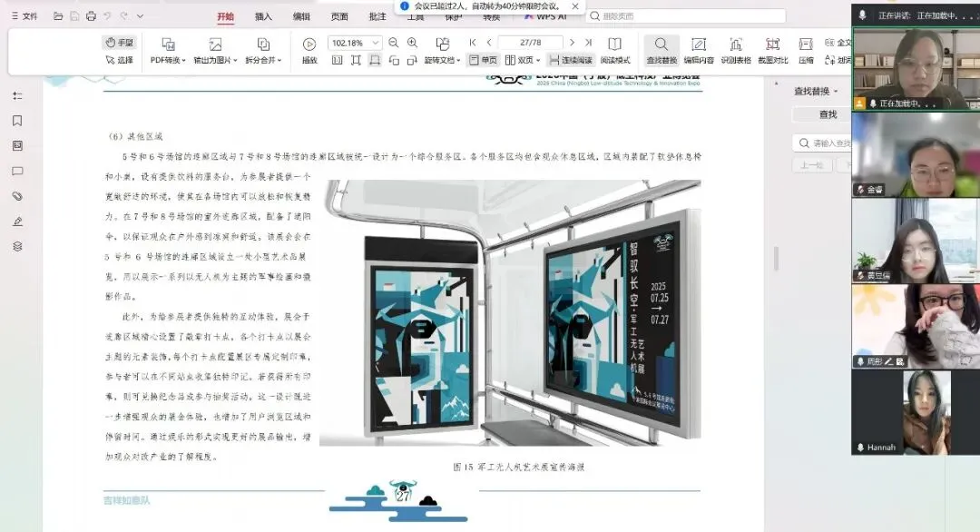Click rotate clockwise icon
This screenshot has width=980, height=532.
point(412,61)
